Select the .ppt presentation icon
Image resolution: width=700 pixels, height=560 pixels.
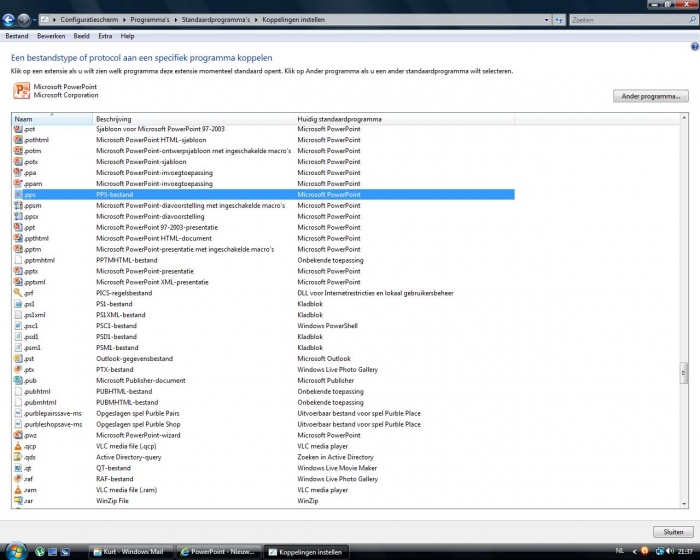18,227
